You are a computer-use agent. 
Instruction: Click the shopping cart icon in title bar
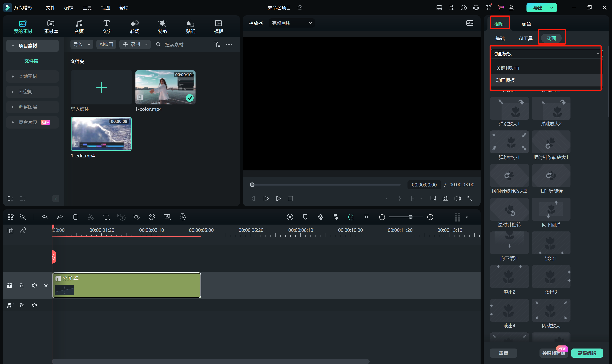pos(500,8)
